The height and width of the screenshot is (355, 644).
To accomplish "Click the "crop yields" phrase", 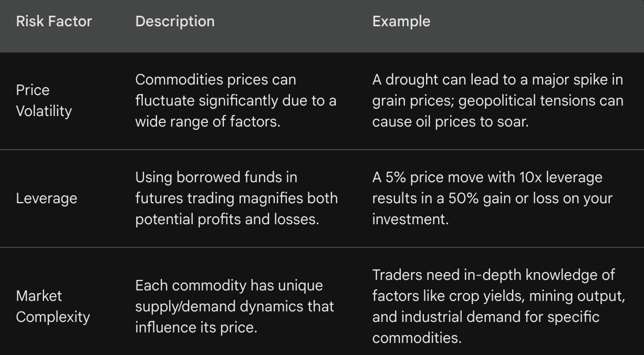I will tap(485, 296).
